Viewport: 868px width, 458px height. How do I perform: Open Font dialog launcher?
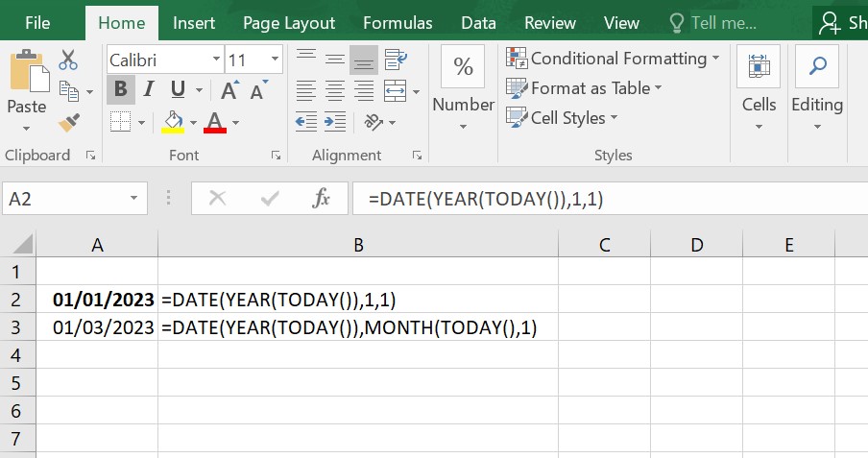tap(276, 156)
